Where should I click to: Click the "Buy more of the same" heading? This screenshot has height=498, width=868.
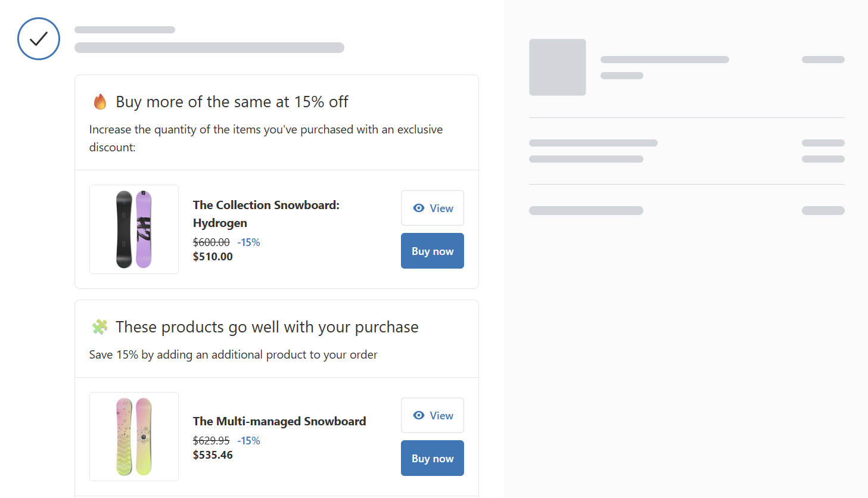click(232, 102)
